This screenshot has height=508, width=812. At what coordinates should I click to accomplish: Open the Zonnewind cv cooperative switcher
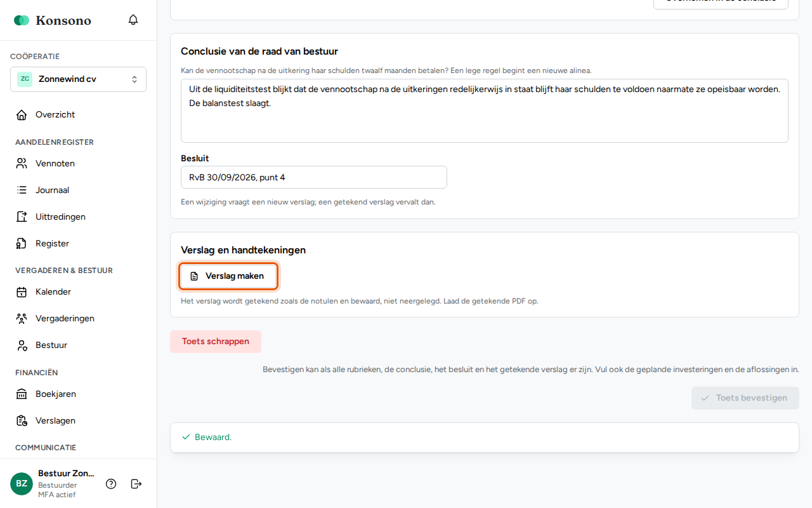pos(78,79)
